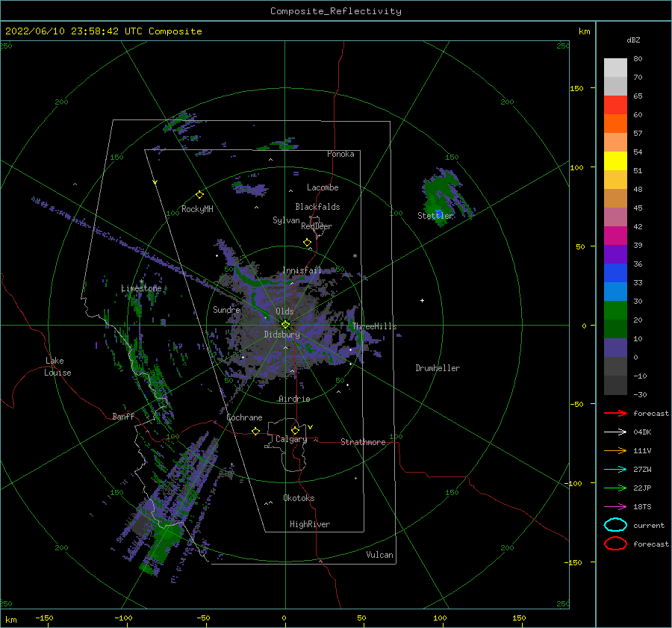This screenshot has width=672, height=628.
Task: Click the Lake Louise label
Action: pos(57,367)
